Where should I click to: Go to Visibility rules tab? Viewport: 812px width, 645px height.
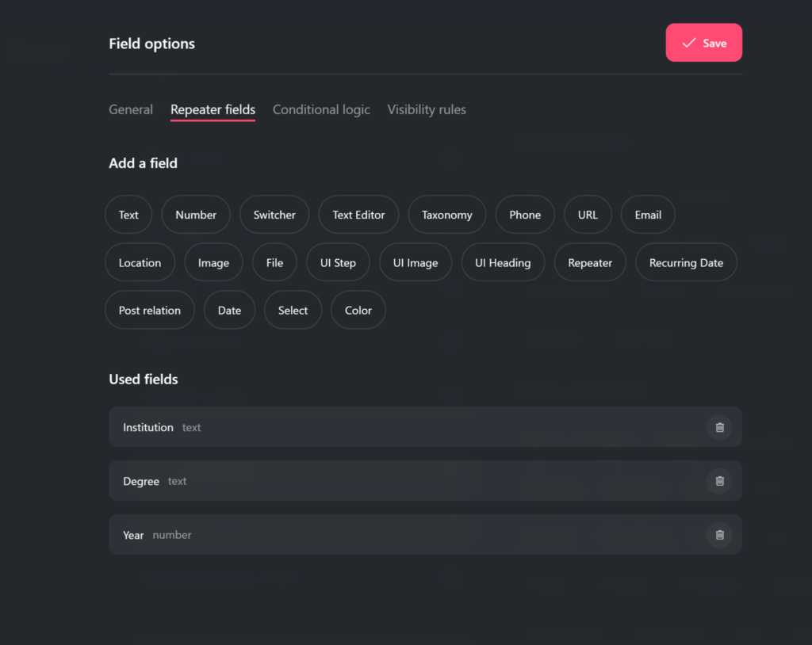[427, 109]
